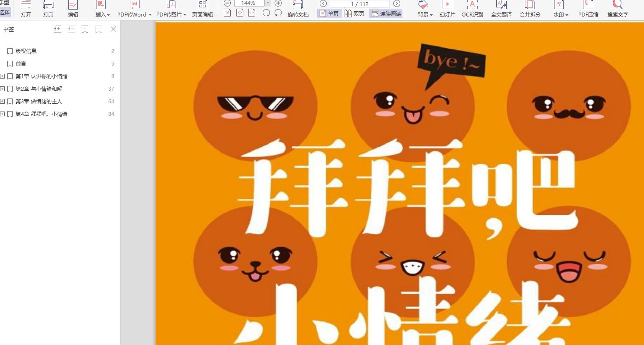Click page number 37 of chapter 2
This screenshot has height=345, width=644.
(x=111, y=89)
